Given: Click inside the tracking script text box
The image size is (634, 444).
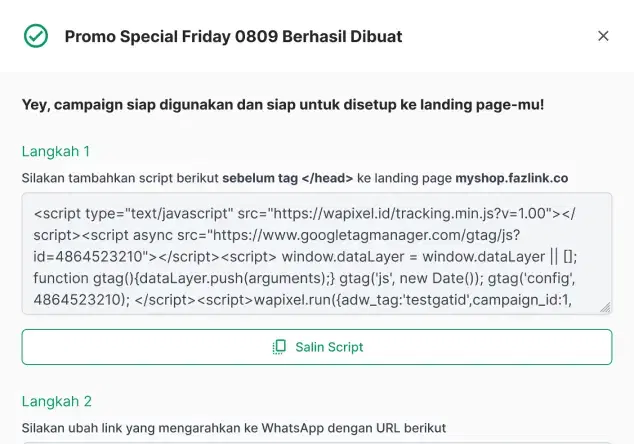Looking at the screenshot, I should click(x=316, y=254).
